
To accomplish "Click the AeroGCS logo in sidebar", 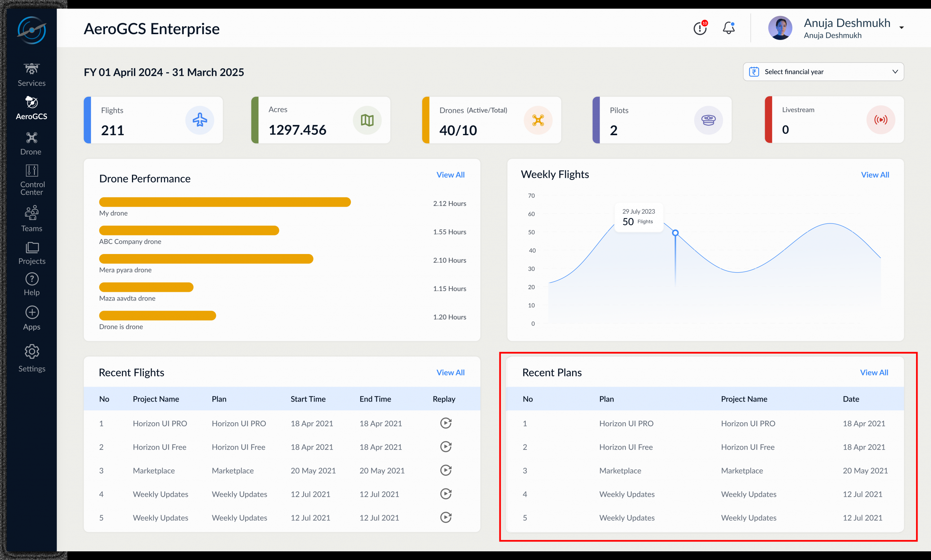I will 32,30.
